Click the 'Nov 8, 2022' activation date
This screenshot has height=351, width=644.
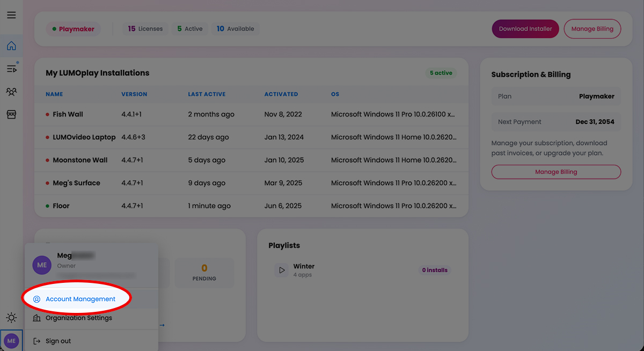[283, 114]
